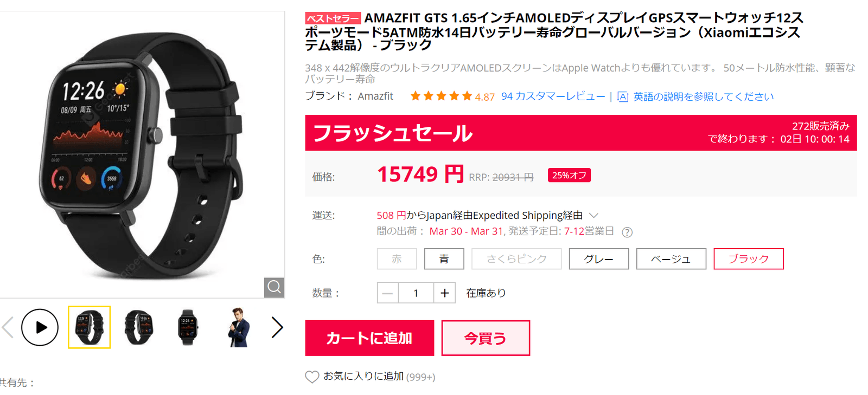
Task: Select the ベージュ color option
Action: click(x=671, y=259)
